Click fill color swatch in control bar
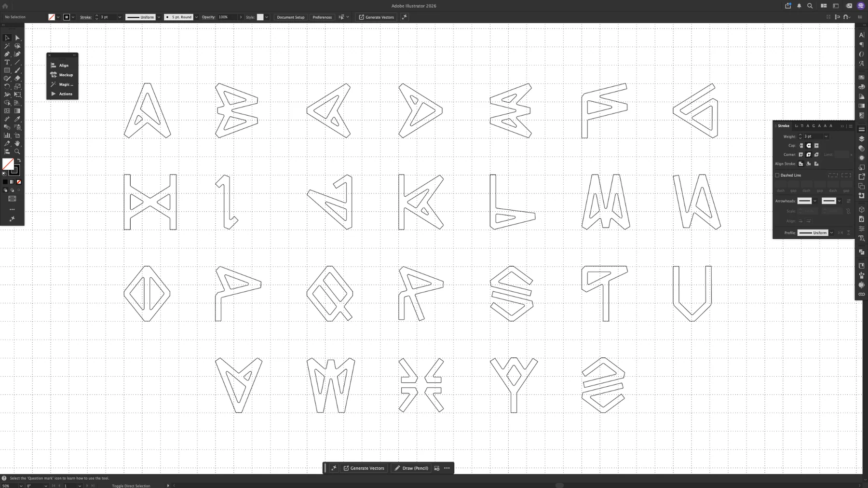Image resolution: width=868 pixels, height=488 pixels. (x=52, y=17)
